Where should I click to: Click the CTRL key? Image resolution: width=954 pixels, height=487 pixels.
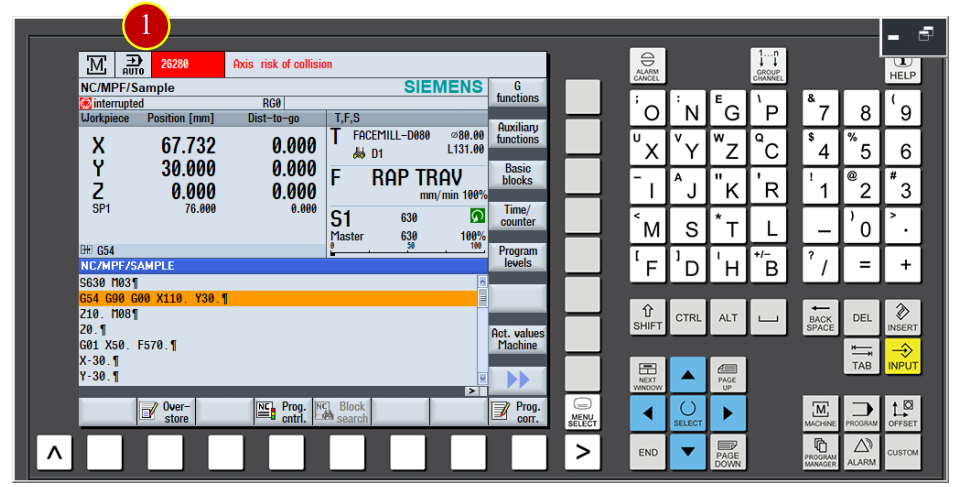688,317
